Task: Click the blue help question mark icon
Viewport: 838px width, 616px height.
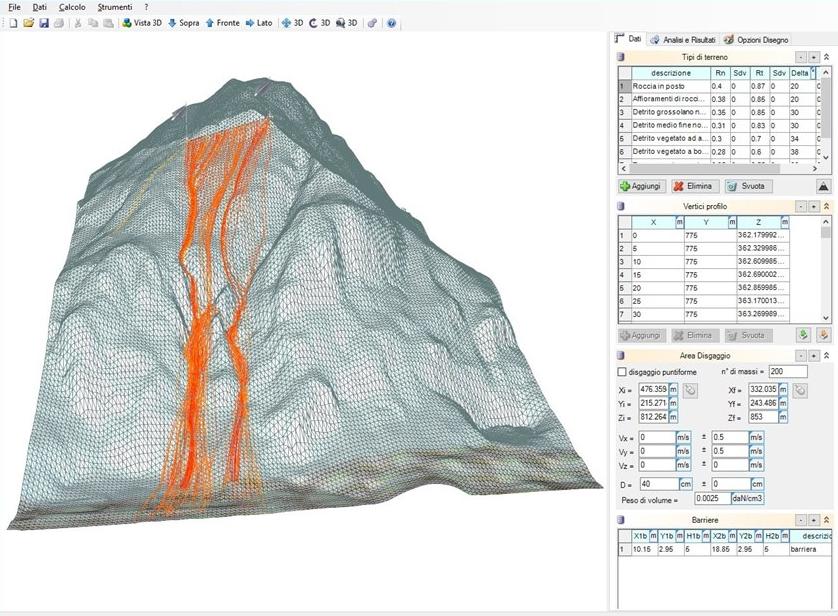Action: [x=391, y=23]
